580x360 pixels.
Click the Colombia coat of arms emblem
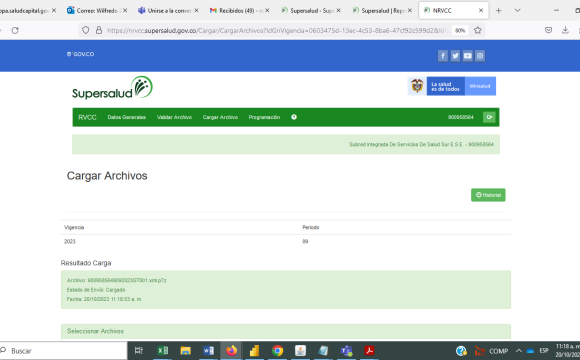pos(417,86)
